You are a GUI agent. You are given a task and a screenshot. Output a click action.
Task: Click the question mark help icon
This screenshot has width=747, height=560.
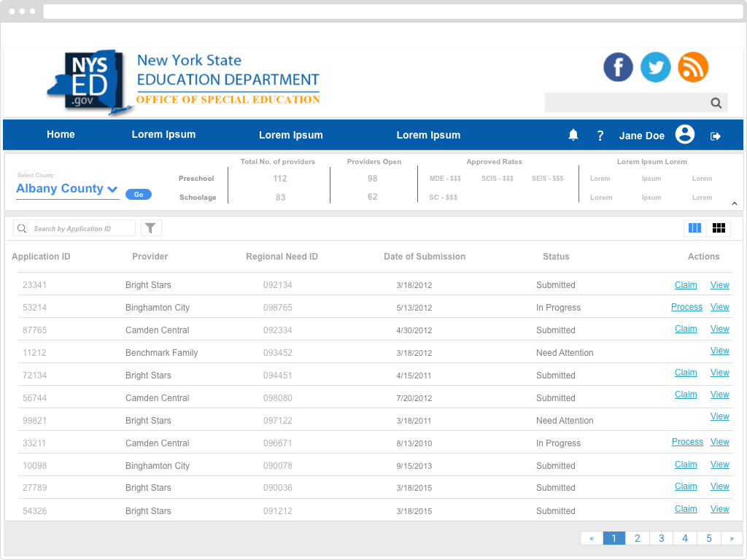(600, 136)
